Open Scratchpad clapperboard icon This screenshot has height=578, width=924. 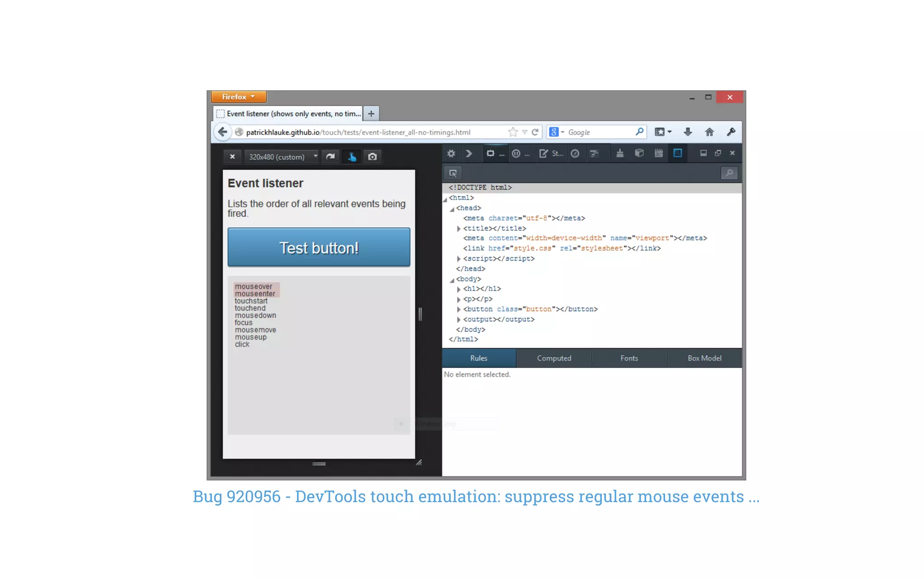click(658, 154)
